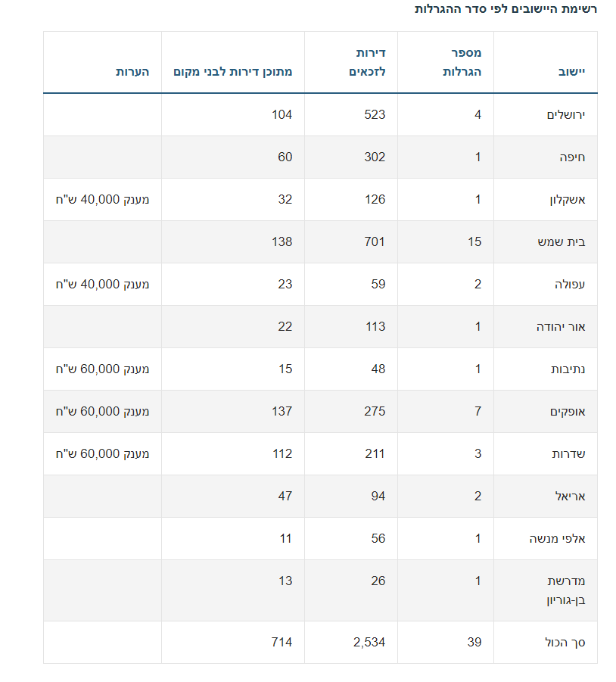
Task: Click the value 275 in the אופקים row
Action: pyautogui.click(x=373, y=412)
